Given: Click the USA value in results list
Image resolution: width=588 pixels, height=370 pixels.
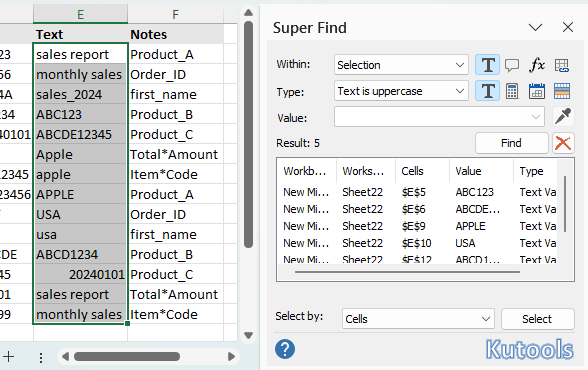Looking at the screenshot, I should tap(465, 243).
